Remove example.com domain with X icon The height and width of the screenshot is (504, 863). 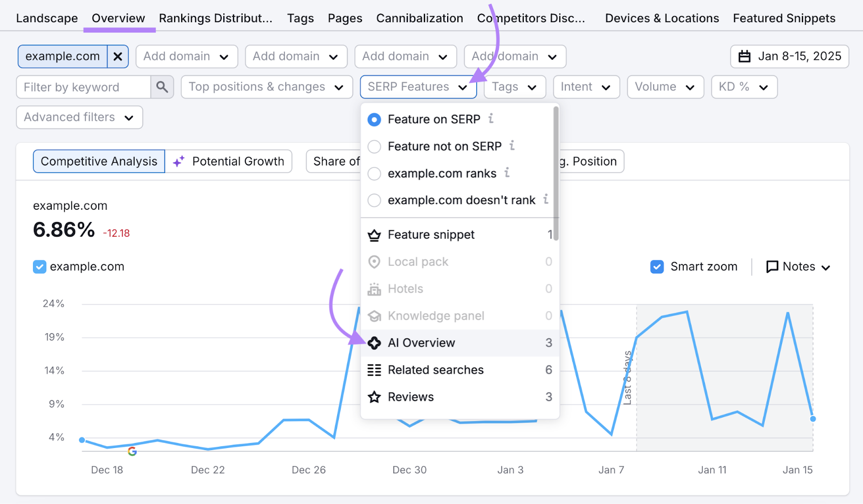point(118,57)
